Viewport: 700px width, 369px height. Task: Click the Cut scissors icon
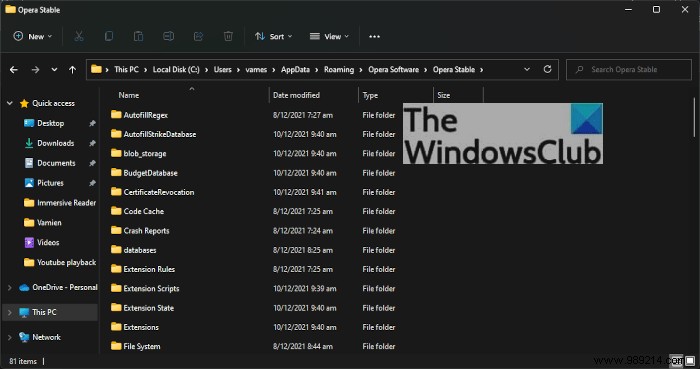click(79, 37)
